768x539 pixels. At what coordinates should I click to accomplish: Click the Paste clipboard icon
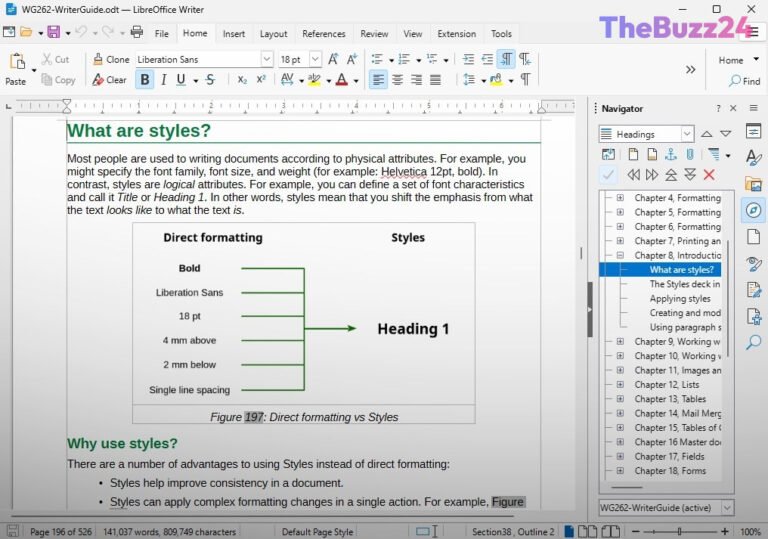17,62
